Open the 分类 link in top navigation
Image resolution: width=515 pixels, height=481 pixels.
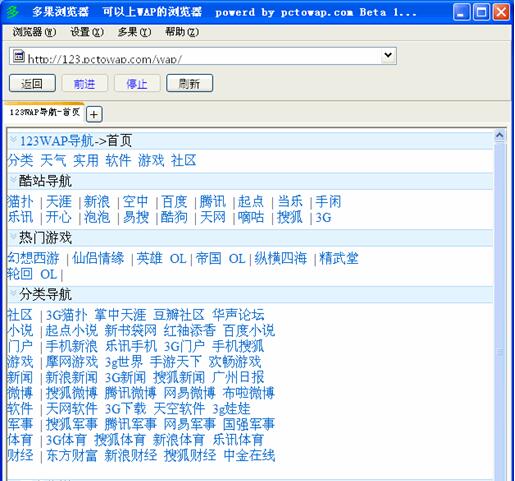20,160
